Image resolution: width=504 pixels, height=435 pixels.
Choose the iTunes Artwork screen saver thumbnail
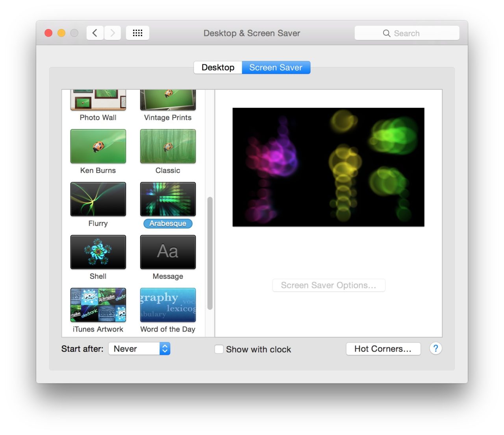(x=98, y=305)
